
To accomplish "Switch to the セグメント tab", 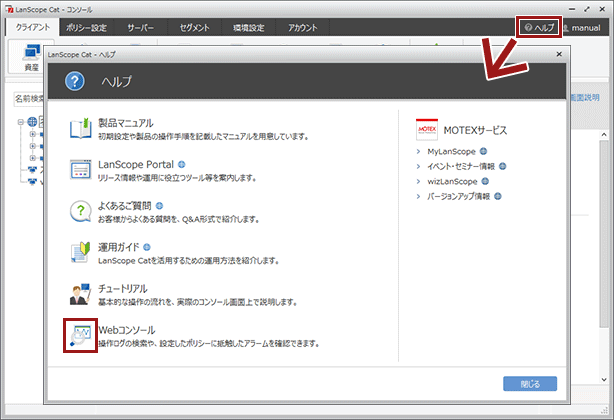I will pos(195,28).
